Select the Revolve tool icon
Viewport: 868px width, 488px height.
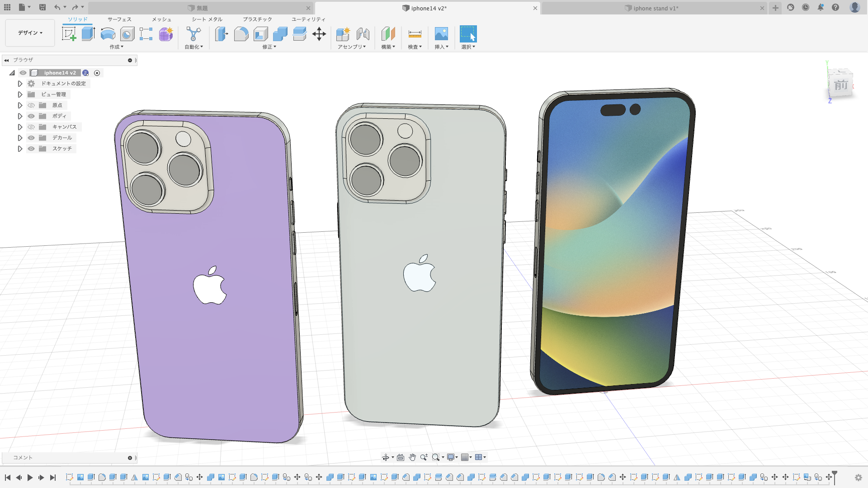[x=108, y=34]
